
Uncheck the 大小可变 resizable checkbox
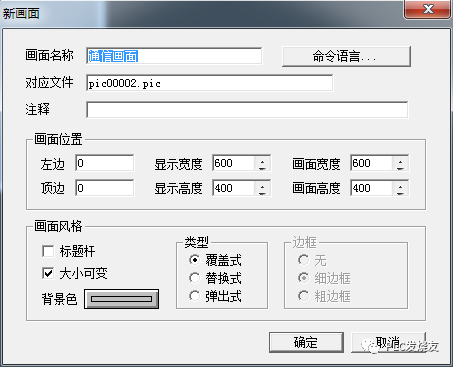[x=48, y=273]
